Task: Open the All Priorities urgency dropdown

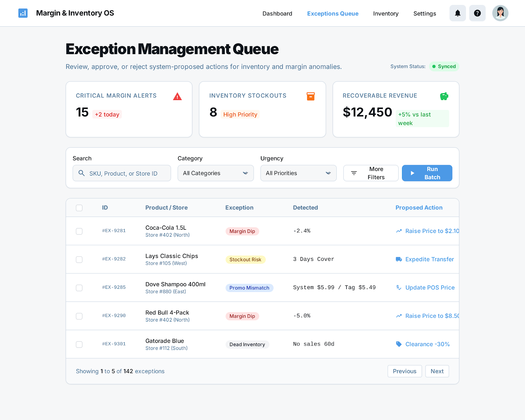Action: pyautogui.click(x=298, y=173)
